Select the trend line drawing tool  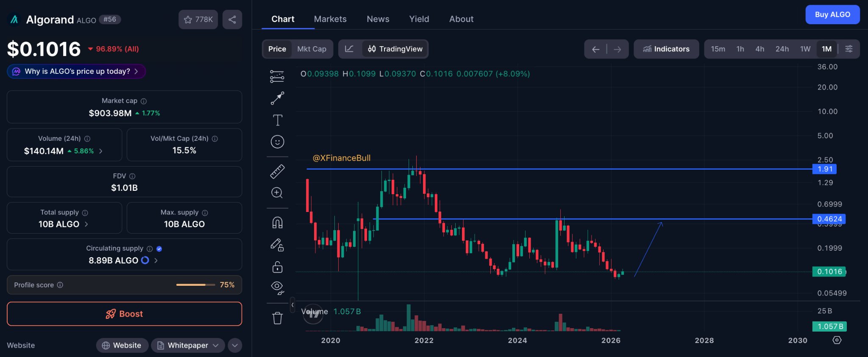pyautogui.click(x=277, y=98)
